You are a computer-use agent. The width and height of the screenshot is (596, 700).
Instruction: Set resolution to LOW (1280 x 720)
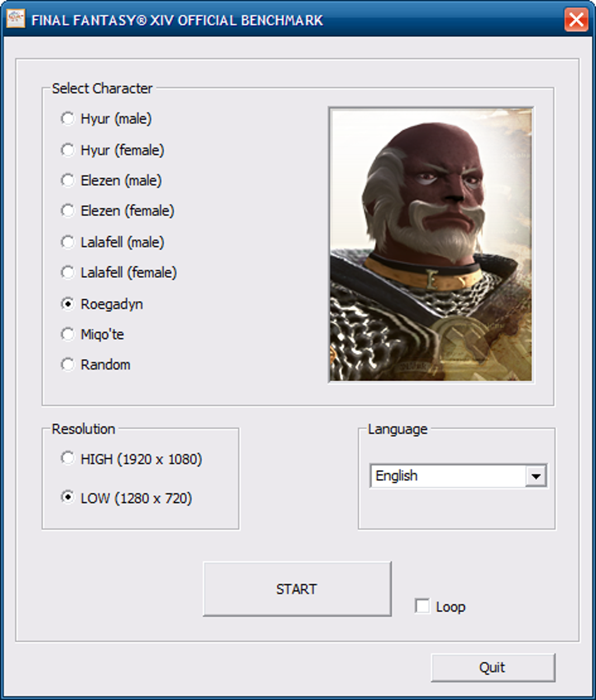pyautogui.click(x=67, y=497)
